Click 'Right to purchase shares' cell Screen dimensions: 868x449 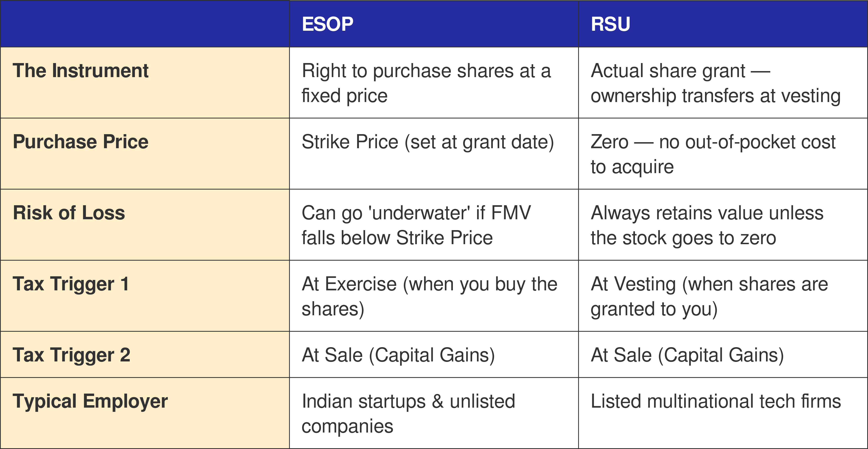click(434, 83)
